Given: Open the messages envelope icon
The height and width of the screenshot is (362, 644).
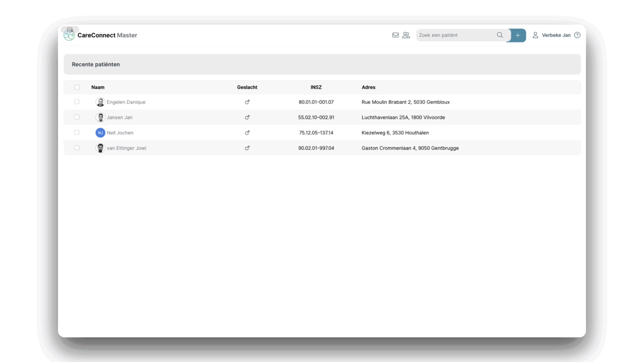Looking at the screenshot, I should (x=395, y=35).
